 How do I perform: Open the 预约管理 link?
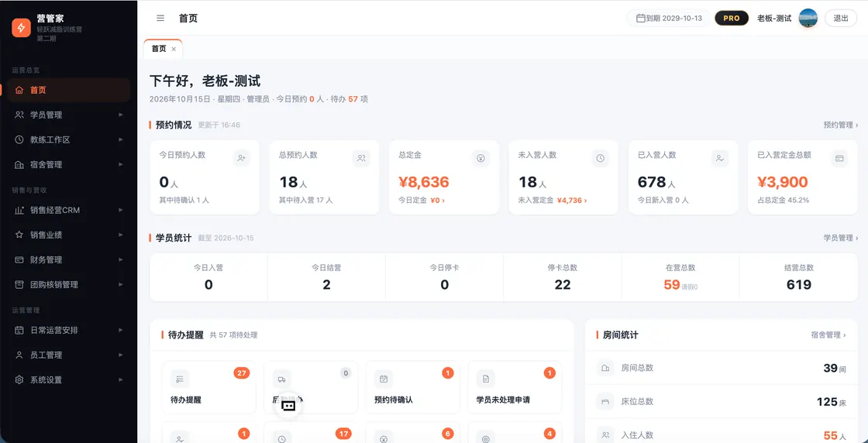(841, 125)
